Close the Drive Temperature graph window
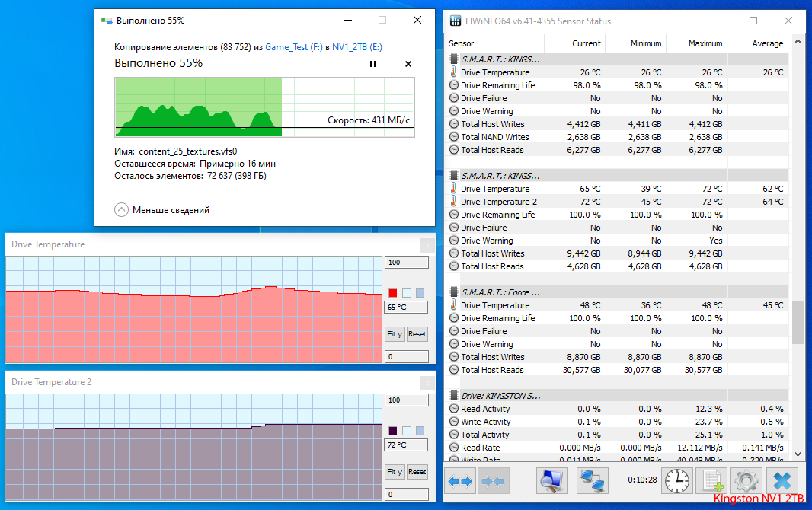 point(427,244)
